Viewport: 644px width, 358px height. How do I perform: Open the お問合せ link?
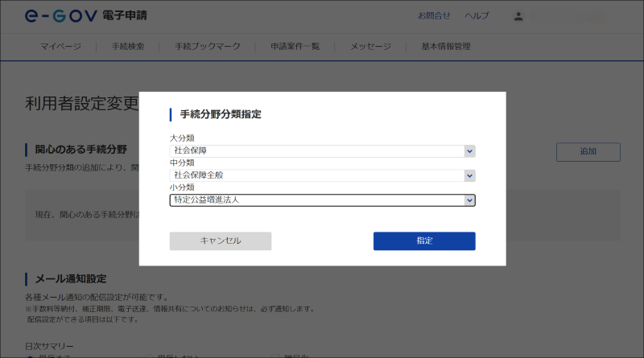coord(434,15)
